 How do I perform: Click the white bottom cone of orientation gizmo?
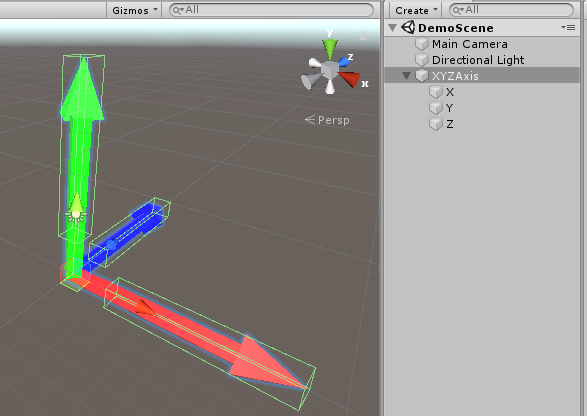point(330,86)
